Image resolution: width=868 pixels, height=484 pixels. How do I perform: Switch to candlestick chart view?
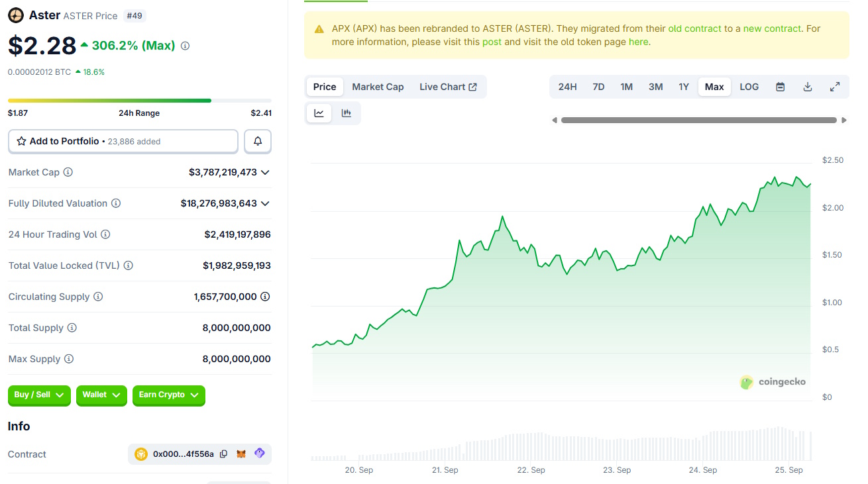click(346, 113)
